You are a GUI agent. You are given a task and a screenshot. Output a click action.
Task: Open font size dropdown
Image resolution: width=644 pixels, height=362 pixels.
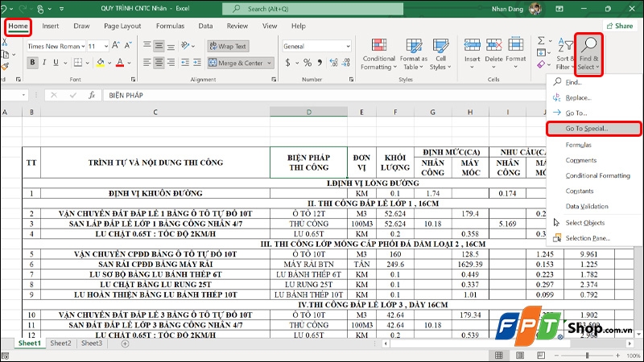coord(106,47)
